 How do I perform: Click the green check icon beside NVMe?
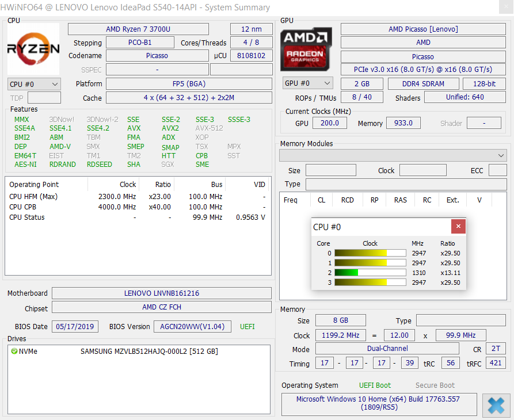pyautogui.click(x=14, y=352)
